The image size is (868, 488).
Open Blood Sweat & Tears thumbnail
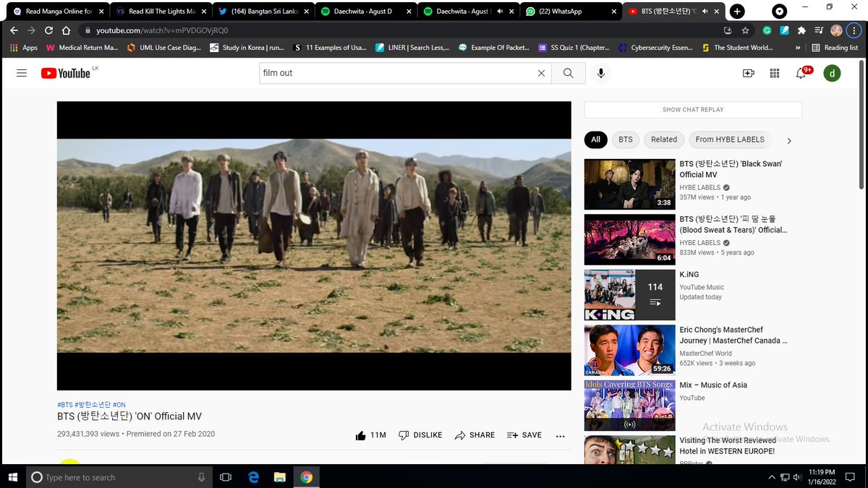click(629, 239)
